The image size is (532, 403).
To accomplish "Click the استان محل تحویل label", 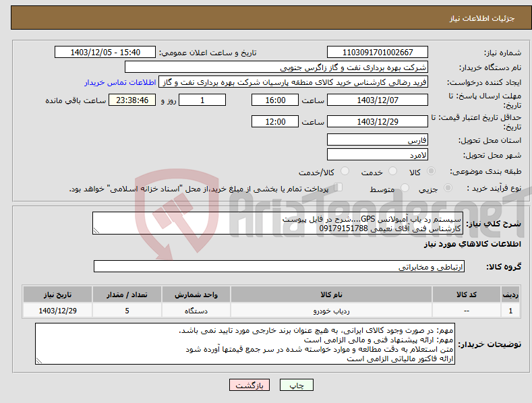I will click(x=490, y=140).
